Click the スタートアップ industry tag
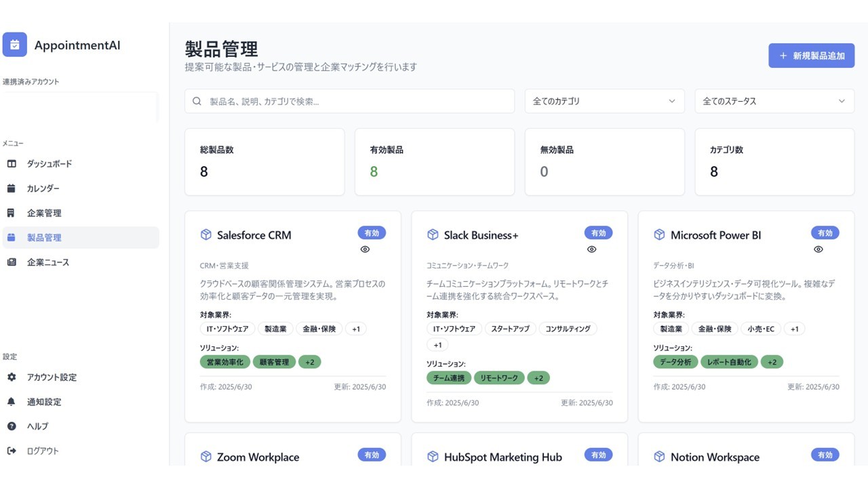Screen dimensions: 868x488 511,329
